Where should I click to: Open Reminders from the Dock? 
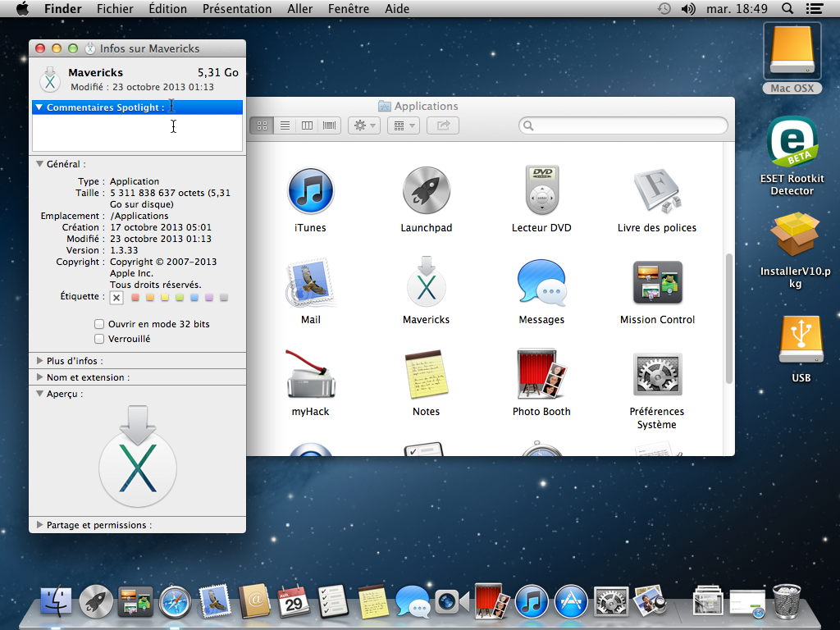coord(333,601)
